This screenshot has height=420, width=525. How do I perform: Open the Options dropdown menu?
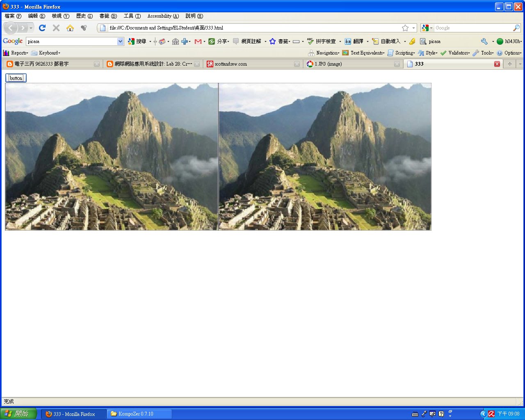click(509, 53)
